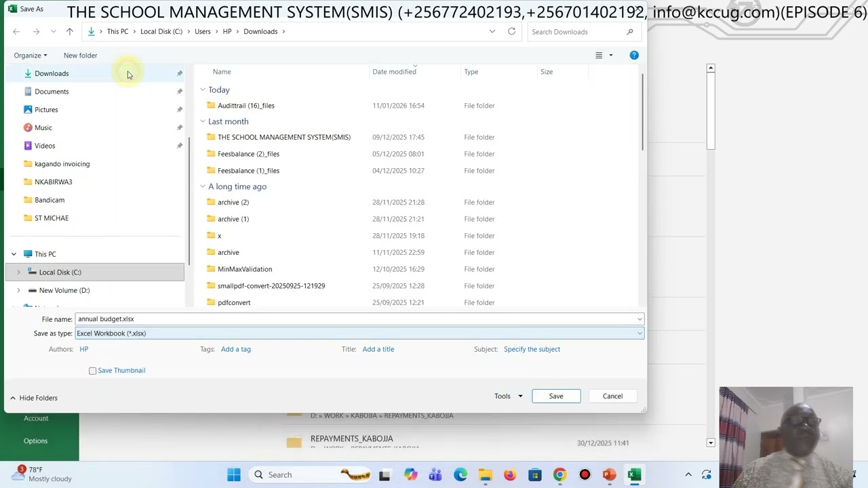Click the Specify the subject link
868x488 pixels.
coord(532,349)
